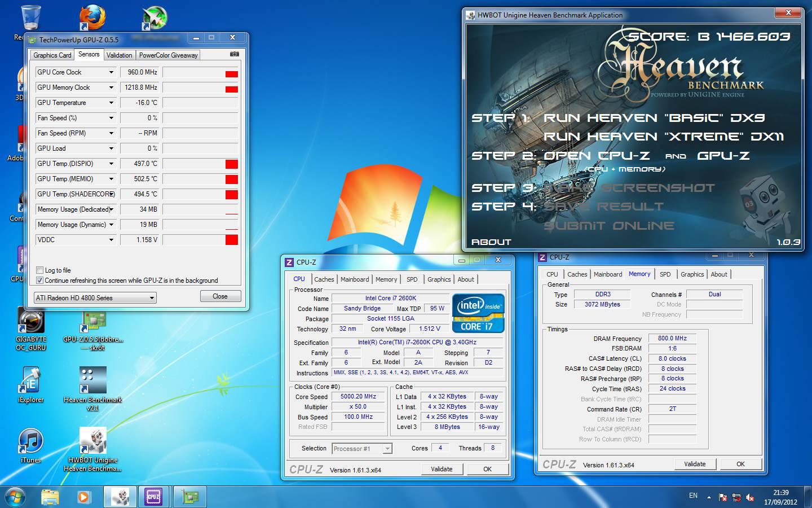Image resolution: width=812 pixels, height=508 pixels.
Task: Expand the GPU Load sensor dropdown
Action: (111, 148)
